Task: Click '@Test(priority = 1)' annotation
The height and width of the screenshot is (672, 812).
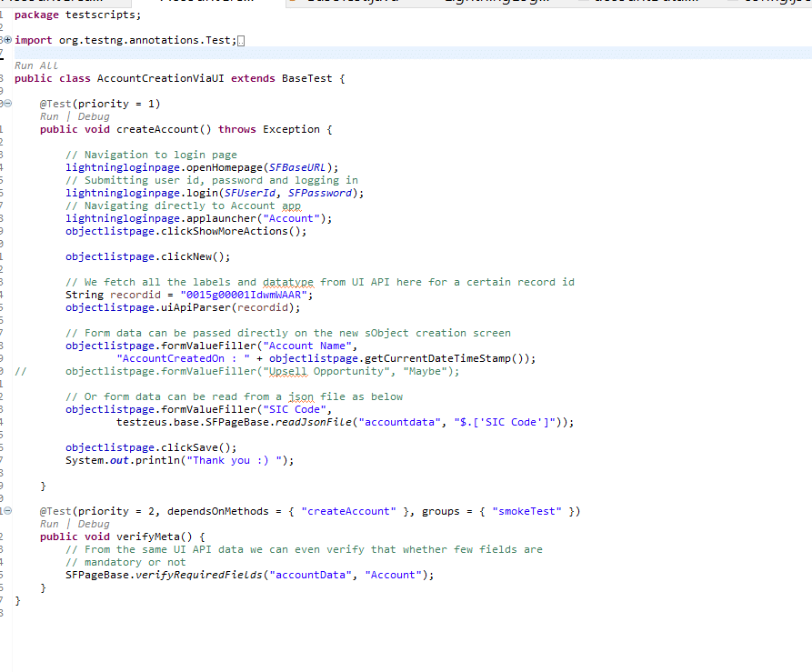Action: [100, 104]
